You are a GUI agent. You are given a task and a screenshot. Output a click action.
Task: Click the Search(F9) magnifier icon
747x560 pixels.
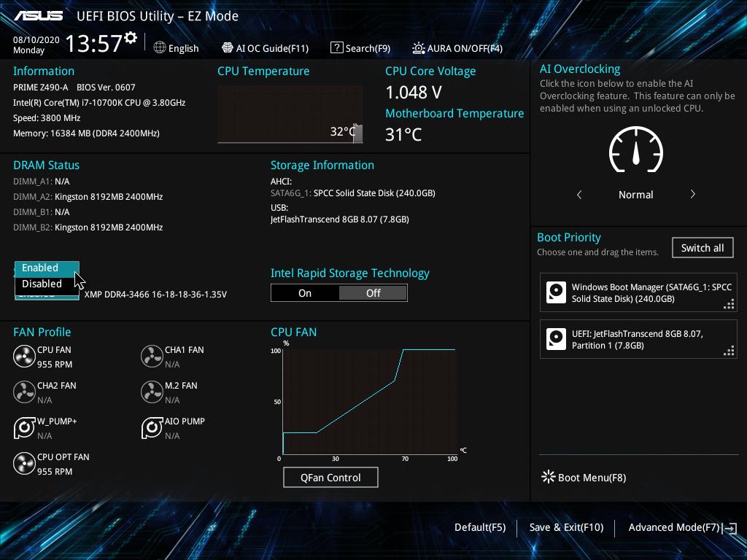click(x=336, y=47)
